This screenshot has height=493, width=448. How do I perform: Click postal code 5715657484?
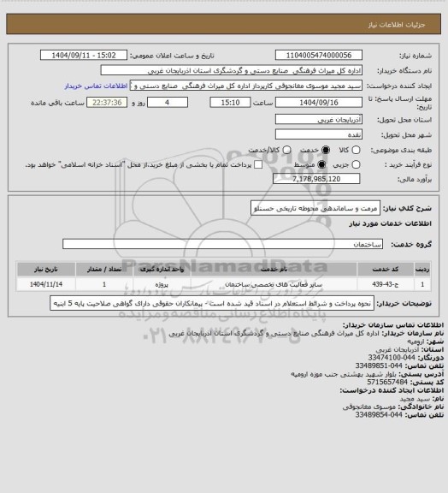pos(387,382)
